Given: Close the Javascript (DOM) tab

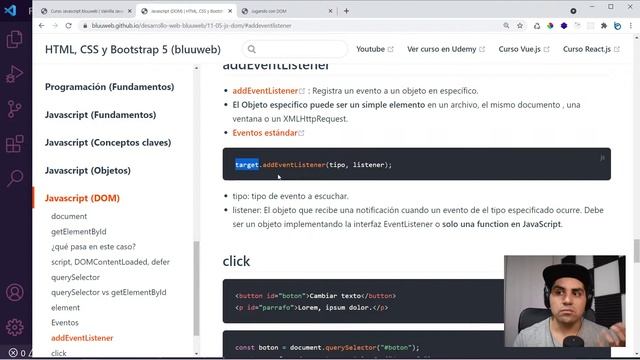Looking at the screenshot, I should click(x=230, y=11).
